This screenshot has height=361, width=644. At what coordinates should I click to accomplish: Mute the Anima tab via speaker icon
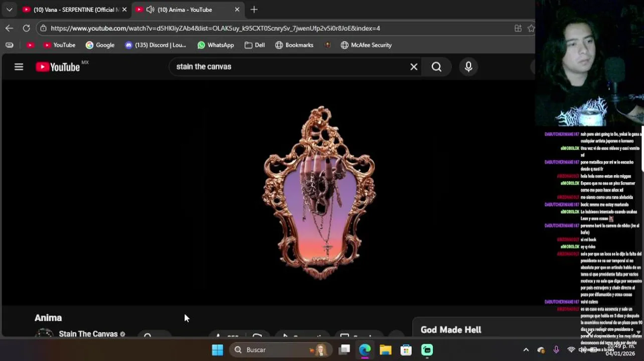tap(150, 10)
